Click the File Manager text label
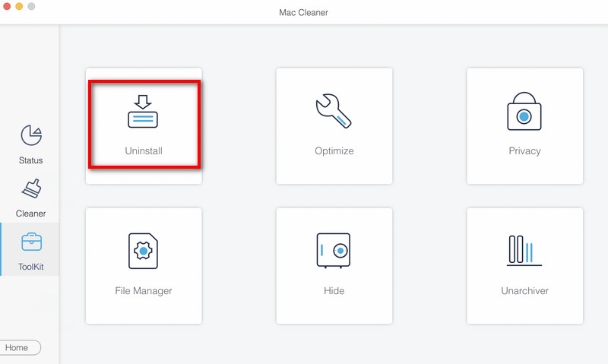Image resolution: width=608 pixels, height=364 pixels. click(144, 291)
